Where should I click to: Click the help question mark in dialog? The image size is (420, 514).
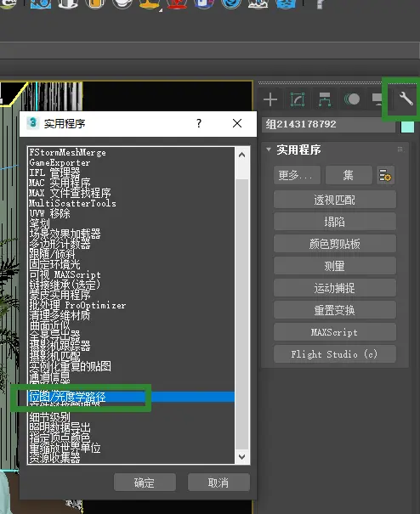pos(199,123)
